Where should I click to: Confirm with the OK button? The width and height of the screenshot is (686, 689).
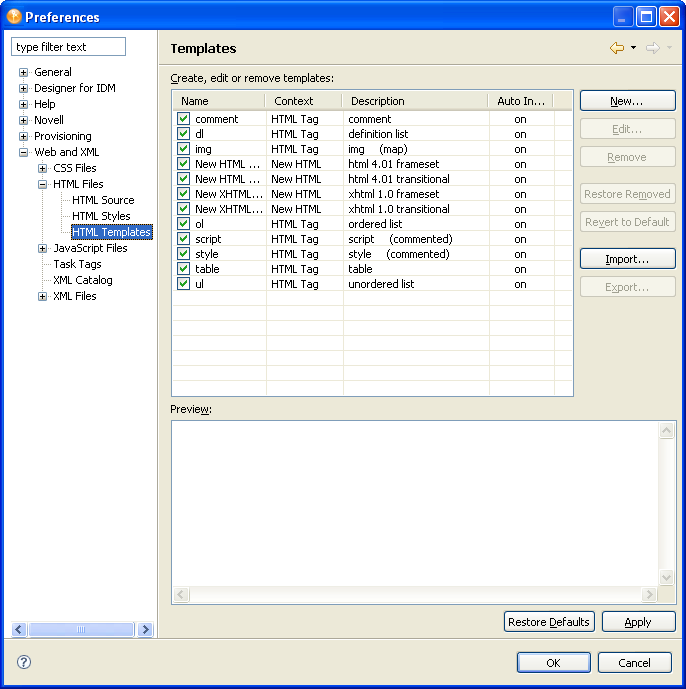(553, 662)
